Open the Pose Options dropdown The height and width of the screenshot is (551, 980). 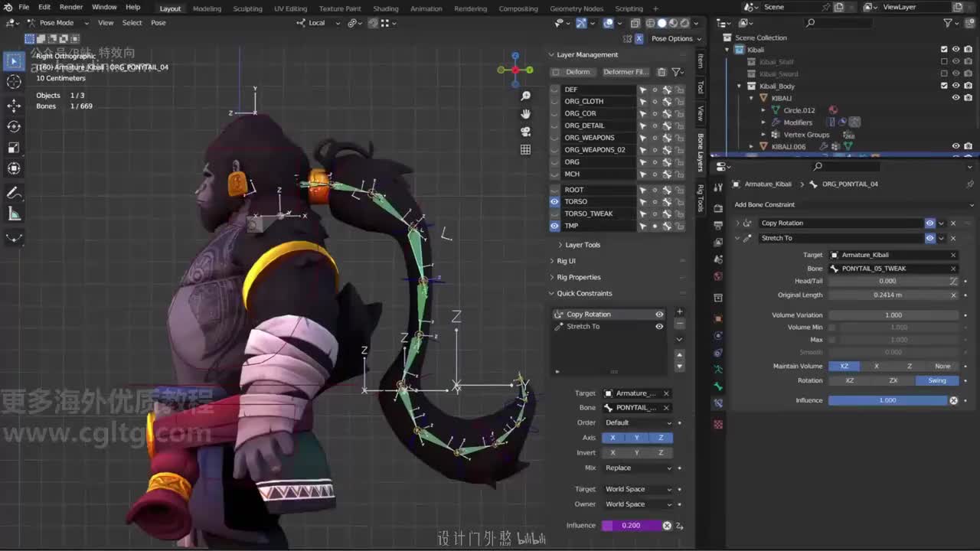[x=675, y=38]
